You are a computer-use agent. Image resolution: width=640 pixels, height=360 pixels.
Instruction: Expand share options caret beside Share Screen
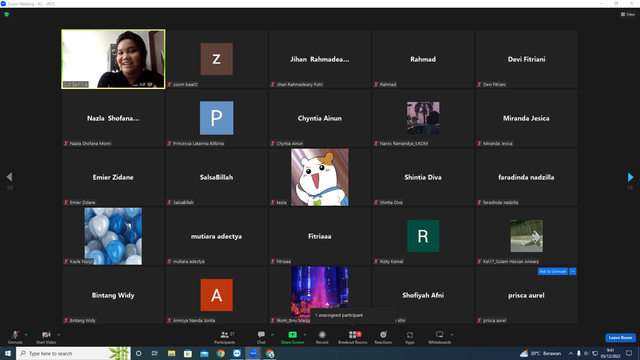point(305,335)
